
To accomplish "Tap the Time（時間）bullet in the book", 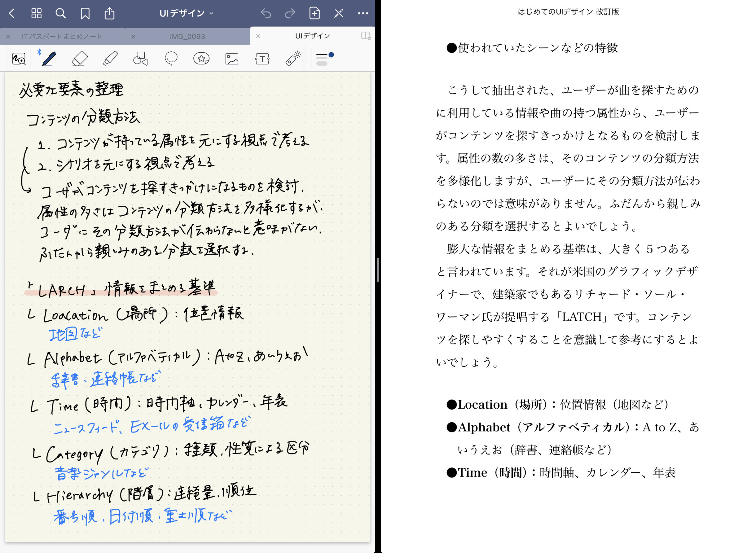I will point(561,473).
